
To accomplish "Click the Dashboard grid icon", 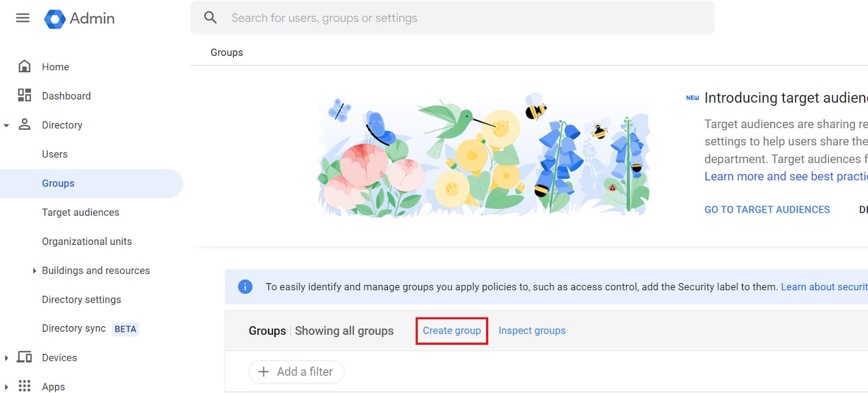I will coord(24,96).
